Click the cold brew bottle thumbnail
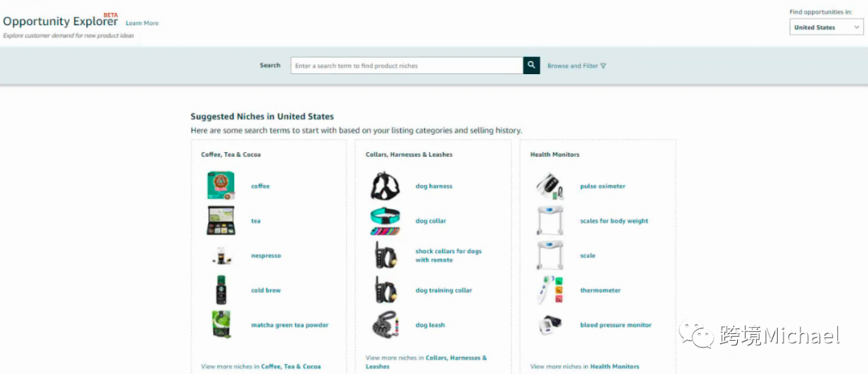Viewport: 868px width, 374px height. 221,290
